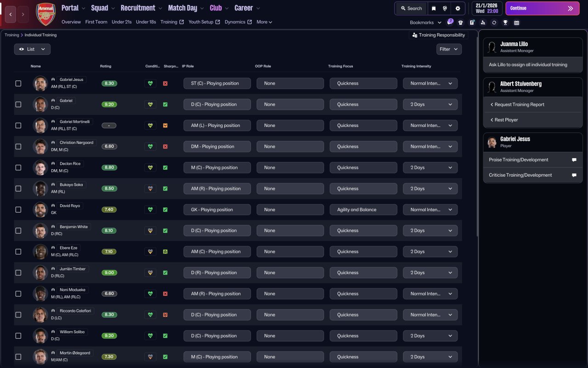The height and width of the screenshot is (368, 588).
Task: Click Gabriel Martinelli's orange sharpness icon
Action: pos(165,126)
